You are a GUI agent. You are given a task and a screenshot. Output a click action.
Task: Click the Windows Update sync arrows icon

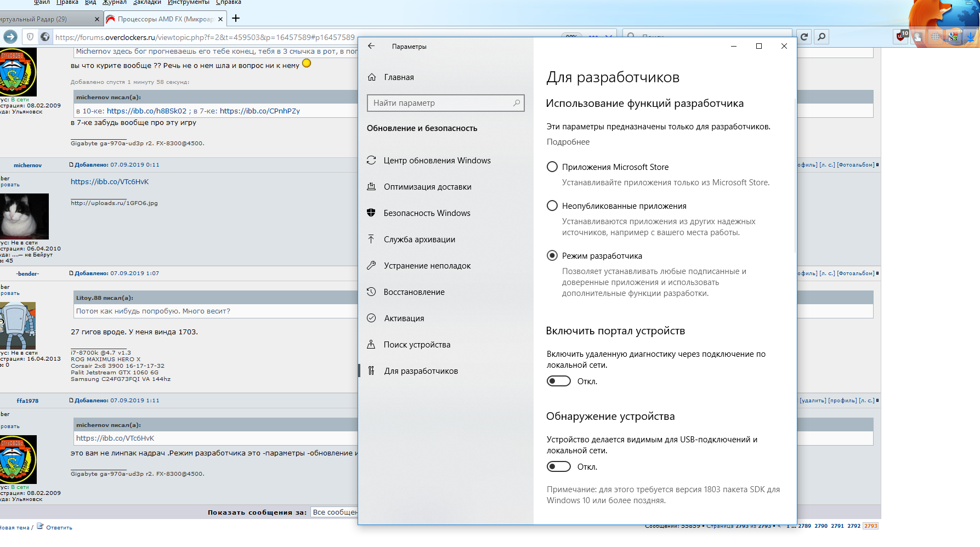click(x=371, y=161)
